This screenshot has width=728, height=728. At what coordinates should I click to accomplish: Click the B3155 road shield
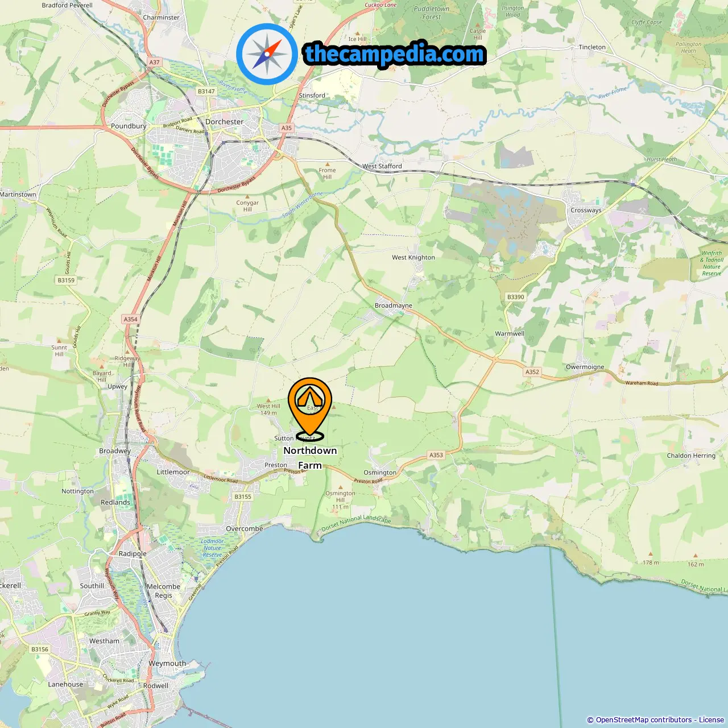(243, 497)
